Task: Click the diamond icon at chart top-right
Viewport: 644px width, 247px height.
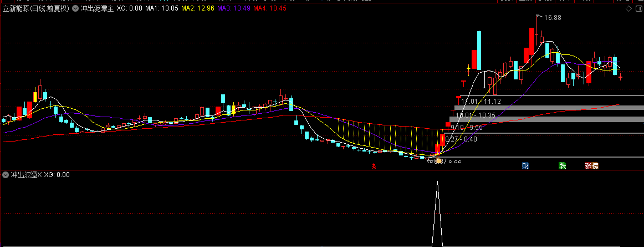Action: (x=628, y=9)
